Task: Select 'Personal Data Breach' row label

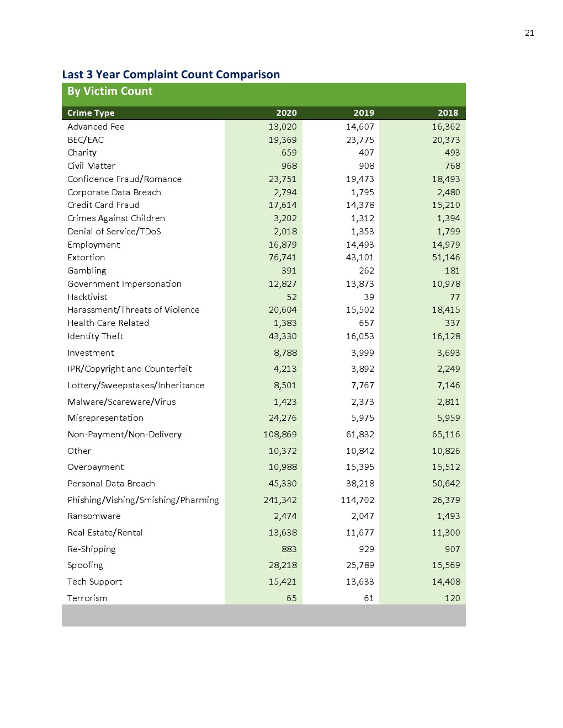Action: click(111, 484)
